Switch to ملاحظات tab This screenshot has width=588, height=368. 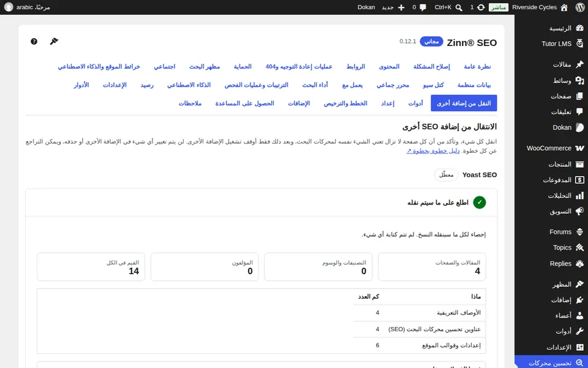click(x=190, y=103)
